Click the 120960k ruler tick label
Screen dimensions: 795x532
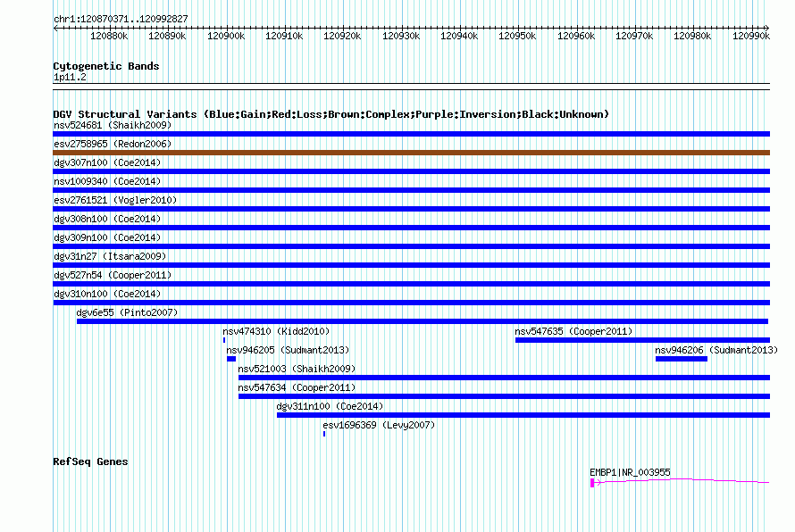click(x=576, y=36)
